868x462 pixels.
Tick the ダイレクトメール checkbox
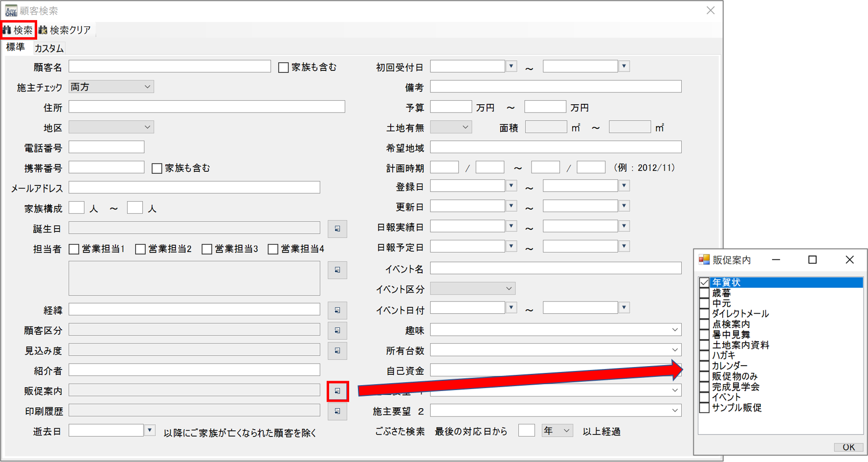704,314
